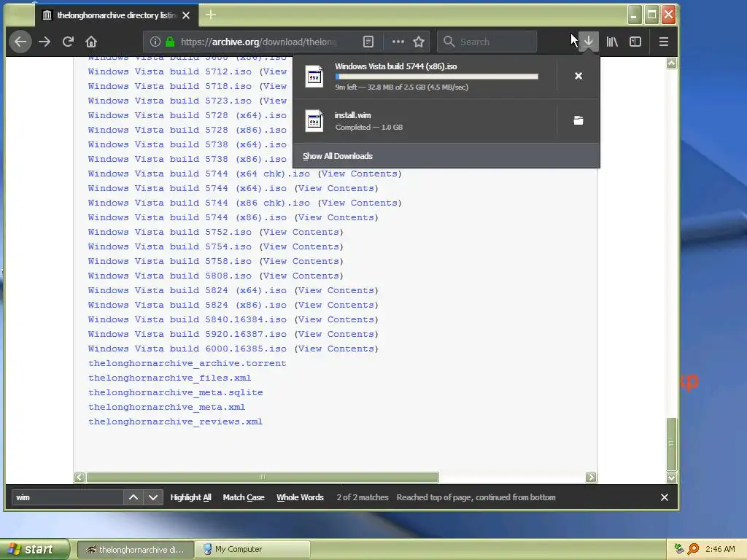This screenshot has width=747, height=560.
Task: Open thelonghornarchive_archive.torrent link
Action: click(187, 363)
